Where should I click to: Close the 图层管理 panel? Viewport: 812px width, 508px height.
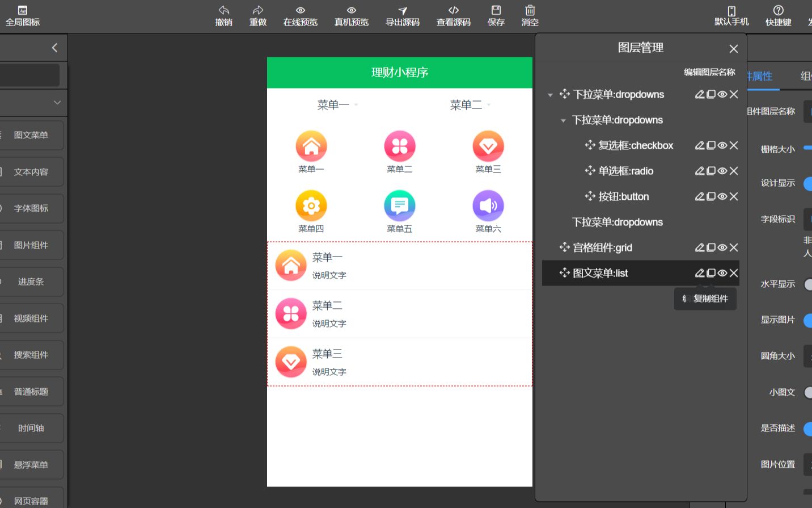733,48
